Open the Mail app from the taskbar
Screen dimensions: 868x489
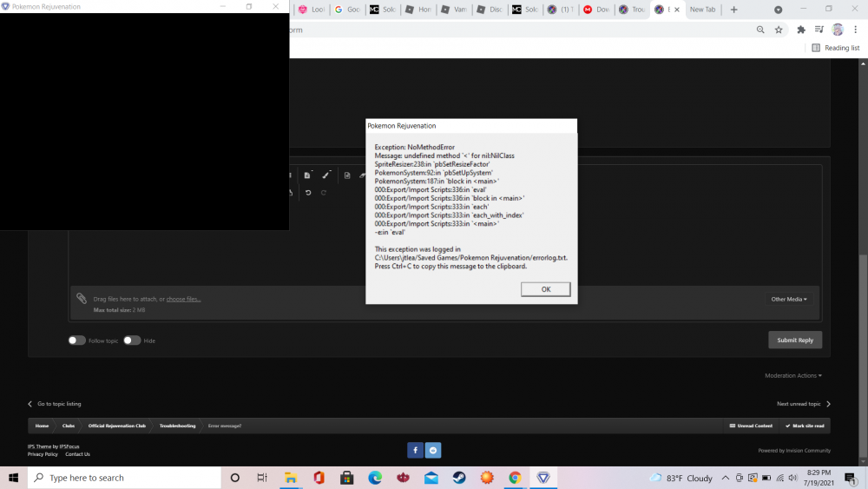click(431, 478)
